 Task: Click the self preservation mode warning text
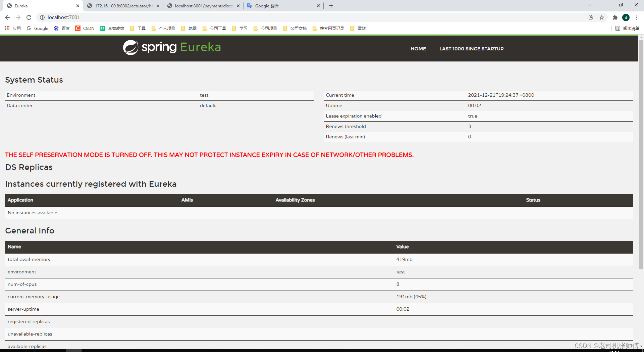tap(209, 155)
